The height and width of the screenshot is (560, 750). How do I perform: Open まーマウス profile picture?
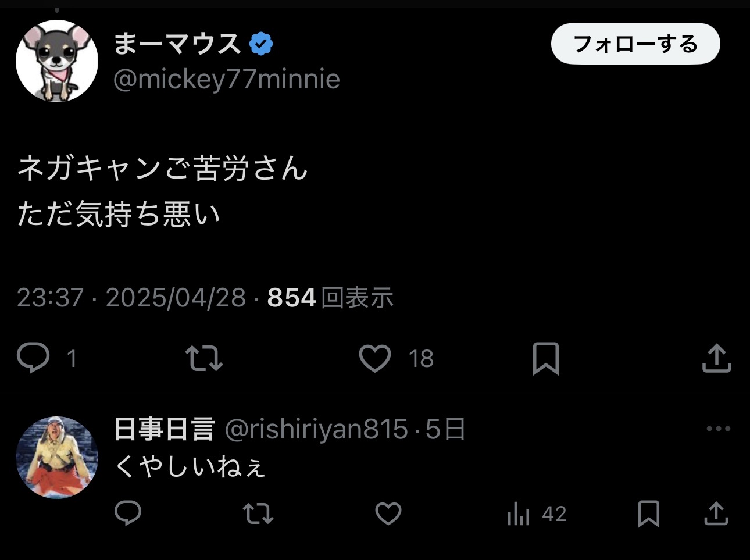[x=57, y=61]
